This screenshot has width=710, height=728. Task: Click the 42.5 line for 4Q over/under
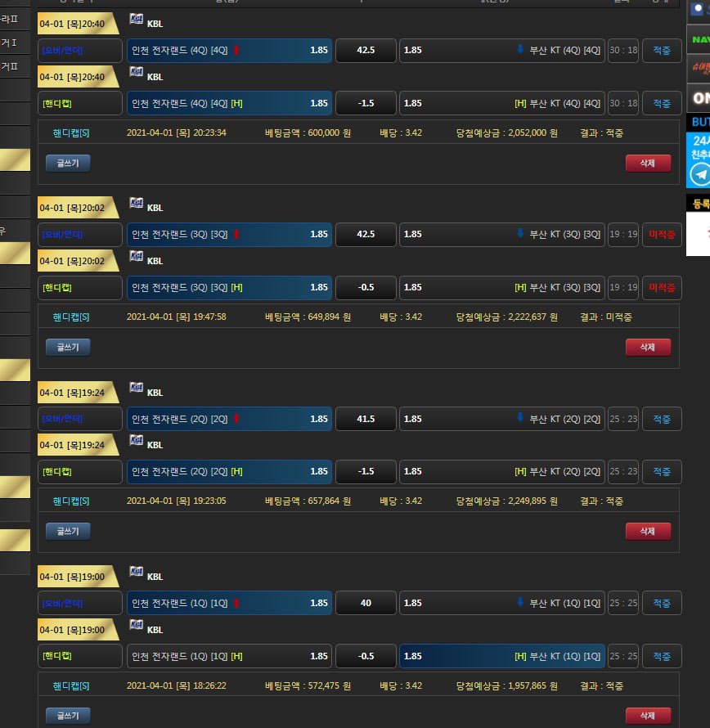[x=366, y=51]
